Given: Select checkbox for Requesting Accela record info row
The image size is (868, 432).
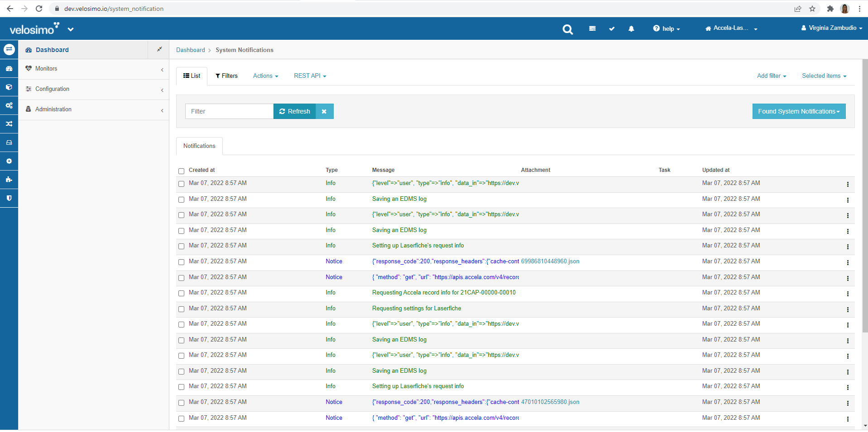Looking at the screenshot, I should tap(181, 294).
